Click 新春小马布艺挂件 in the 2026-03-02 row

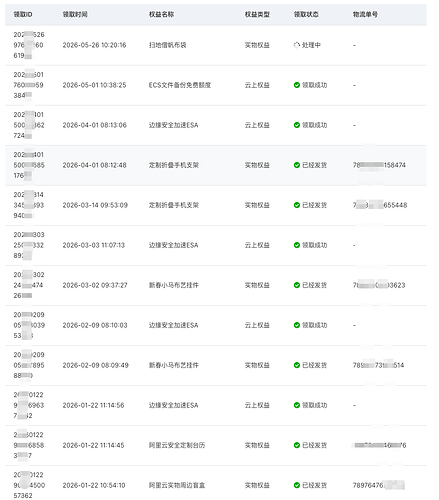coord(174,285)
